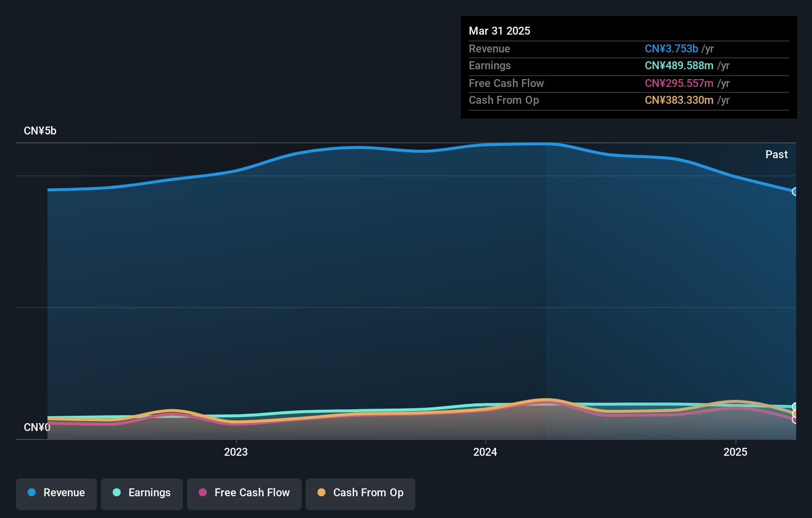The width and height of the screenshot is (812, 518).
Task: Click the CN¥383.330m cash from op value
Action: coord(679,100)
